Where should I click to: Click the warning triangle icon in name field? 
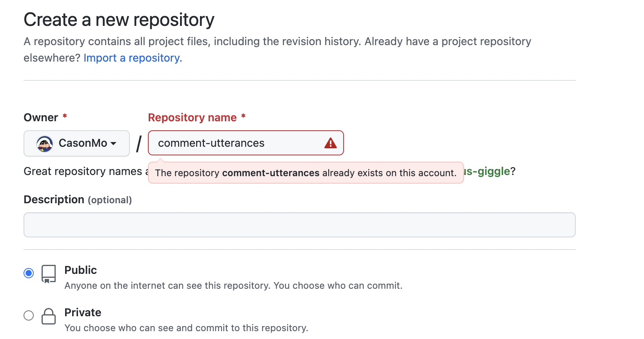(x=331, y=143)
